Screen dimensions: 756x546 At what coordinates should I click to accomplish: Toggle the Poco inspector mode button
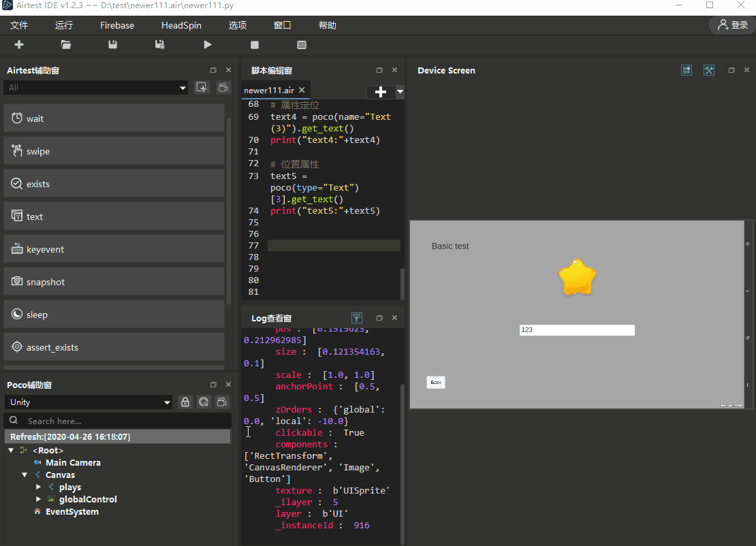204,402
